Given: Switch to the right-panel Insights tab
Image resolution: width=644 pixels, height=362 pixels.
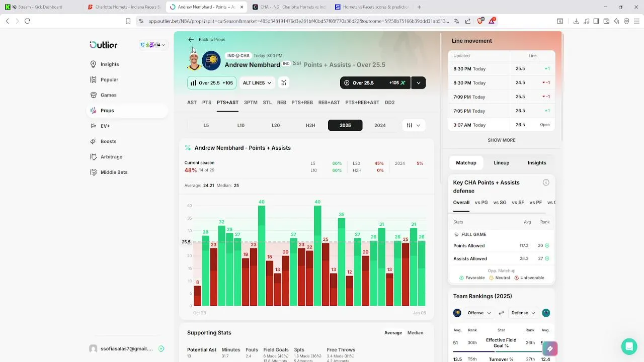Looking at the screenshot, I should tap(537, 163).
